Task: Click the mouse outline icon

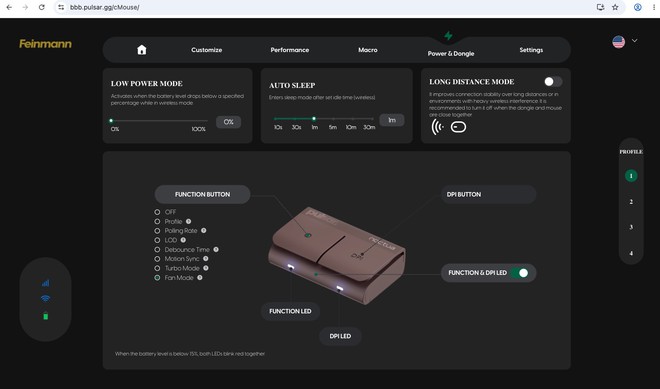Action: 458,127
